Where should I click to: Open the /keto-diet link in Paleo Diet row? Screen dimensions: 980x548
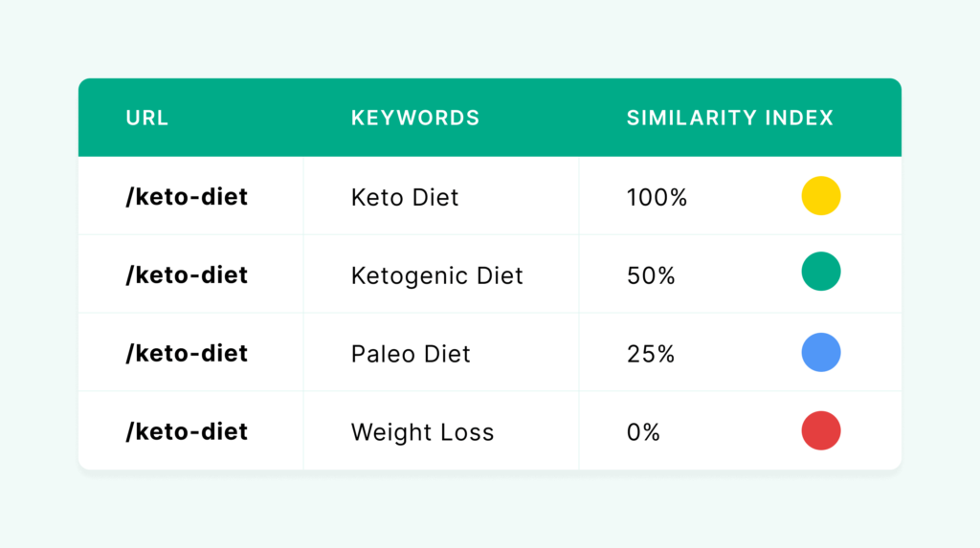coord(187,354)
